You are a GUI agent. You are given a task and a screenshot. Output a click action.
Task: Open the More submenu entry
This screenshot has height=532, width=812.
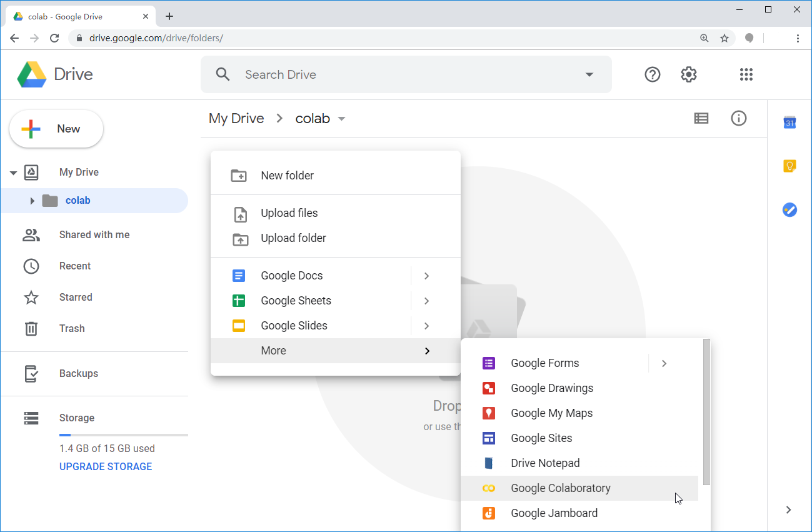pos(336,351)
